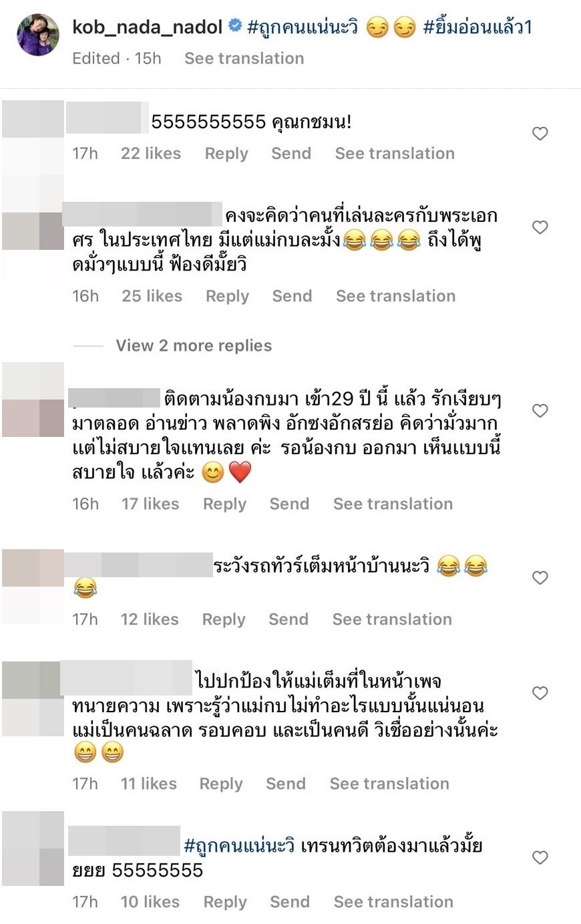This screenshot has height=924, width=581.
Task: See translation of the post caption
Action: 244,58
